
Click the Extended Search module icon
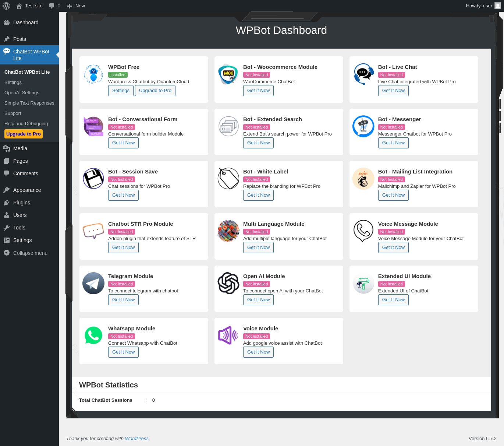point(228,126)
